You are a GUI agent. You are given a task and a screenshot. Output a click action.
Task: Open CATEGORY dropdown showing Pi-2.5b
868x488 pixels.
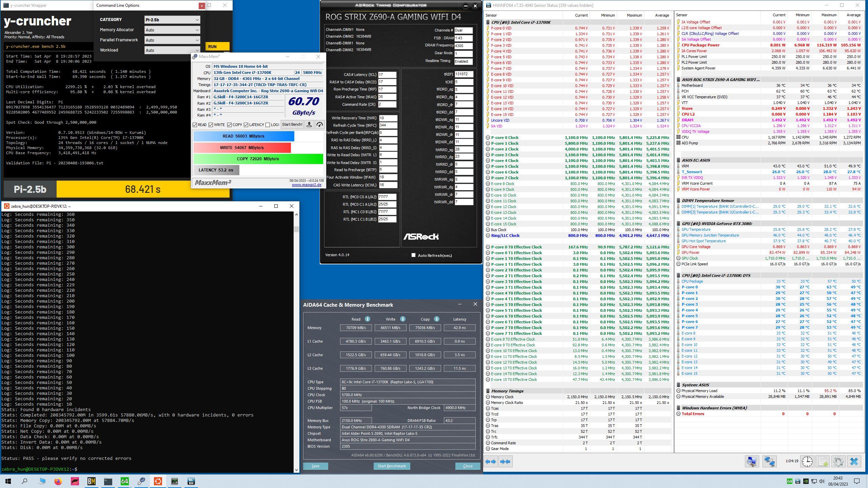[x=172, y=20]
